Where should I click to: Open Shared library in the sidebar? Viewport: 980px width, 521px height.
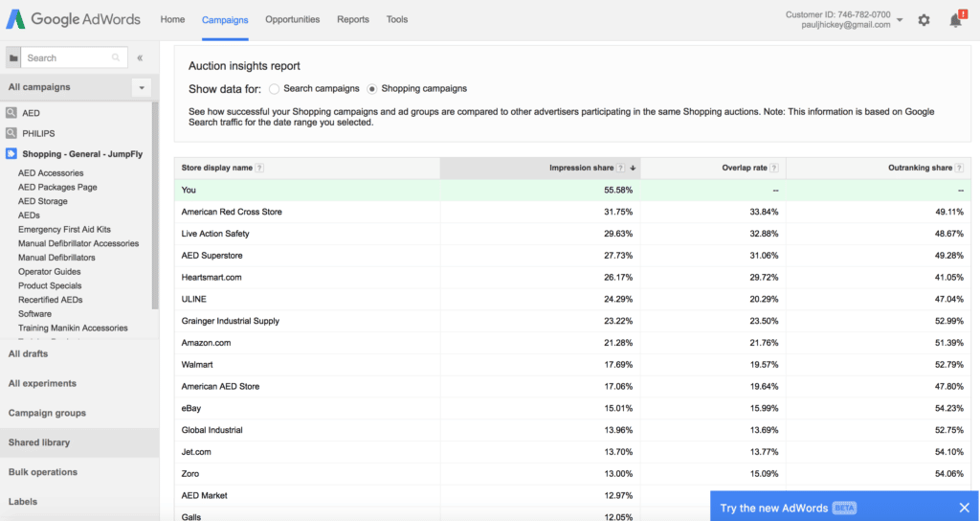tap(39, 442)
